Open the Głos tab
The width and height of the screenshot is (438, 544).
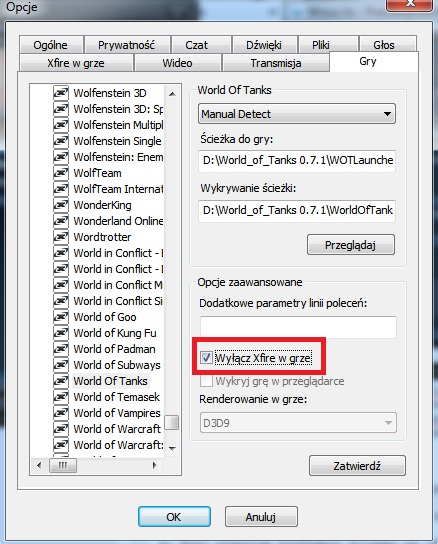point(388,45)
